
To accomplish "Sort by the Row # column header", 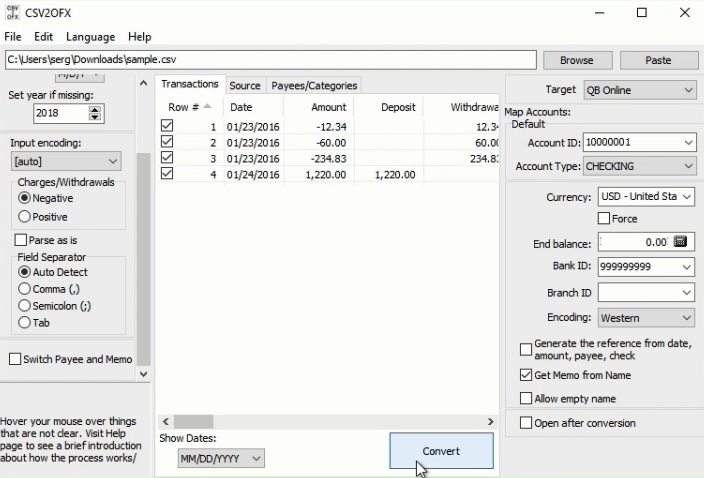I will [189, 107].
